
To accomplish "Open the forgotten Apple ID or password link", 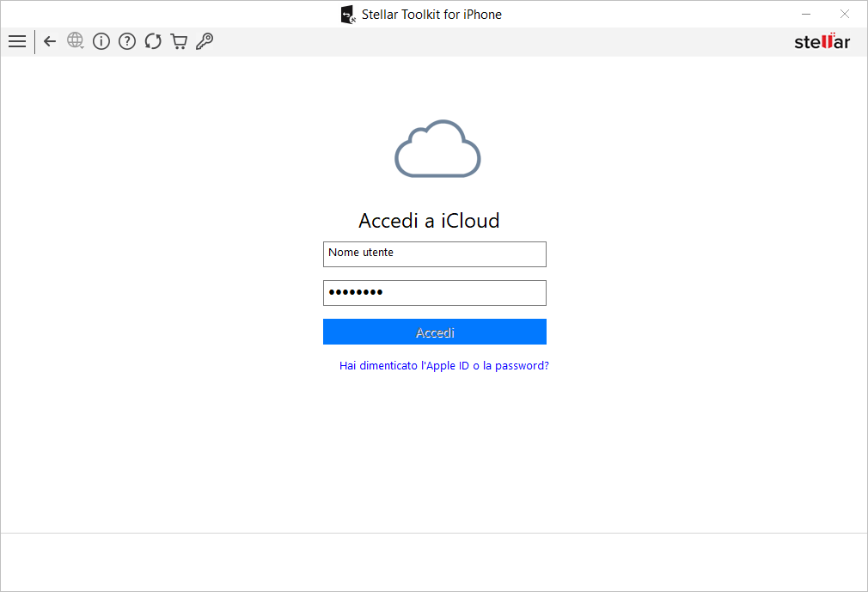I will click(444, 366).
